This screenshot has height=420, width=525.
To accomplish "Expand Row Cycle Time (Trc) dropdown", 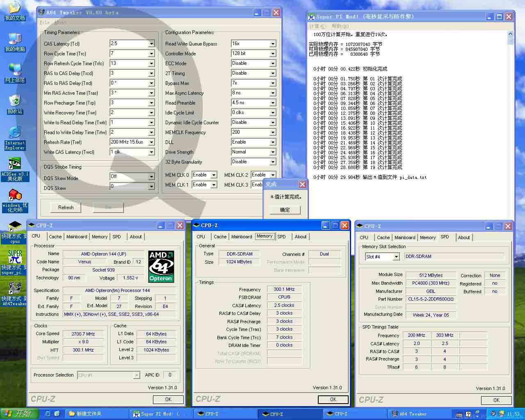I will pyautogui.click(x=151, y=54).
